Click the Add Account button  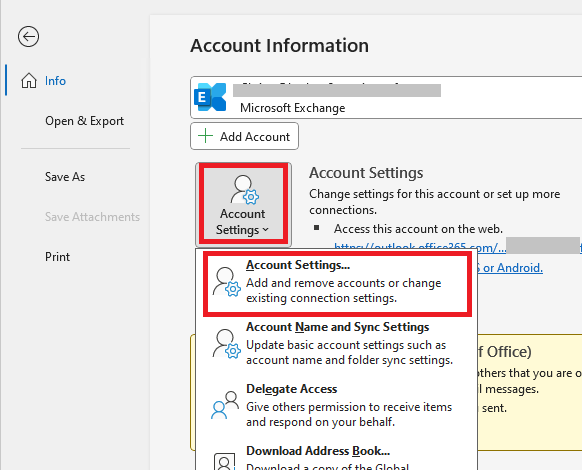[x=244, y=136]
